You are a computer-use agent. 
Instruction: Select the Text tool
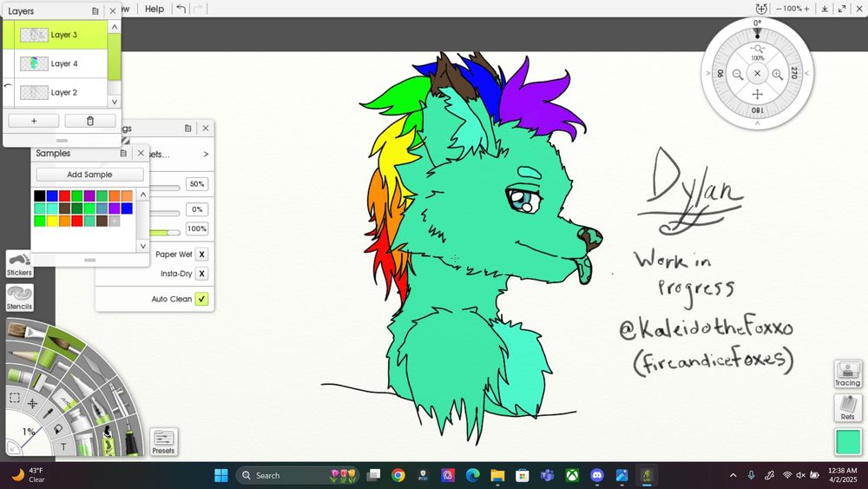pos(63,446)
